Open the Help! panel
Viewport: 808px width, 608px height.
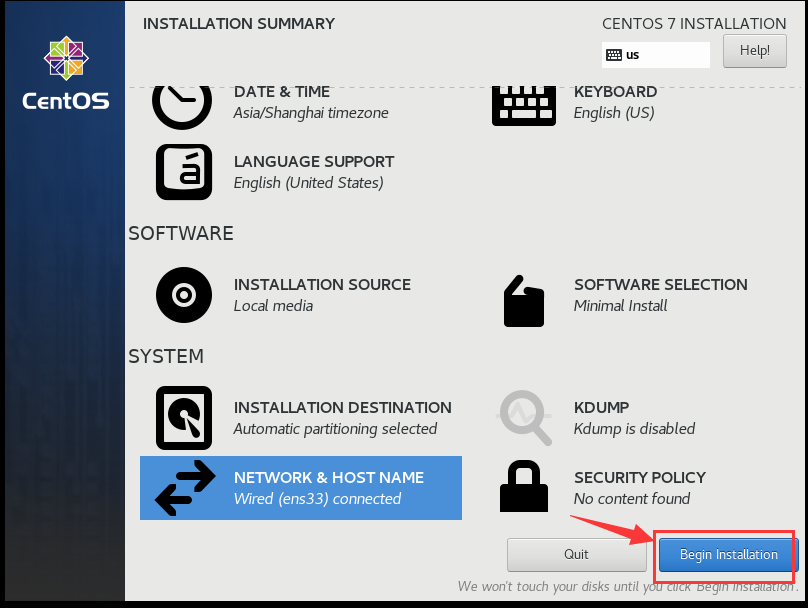[x=754, y=50]
